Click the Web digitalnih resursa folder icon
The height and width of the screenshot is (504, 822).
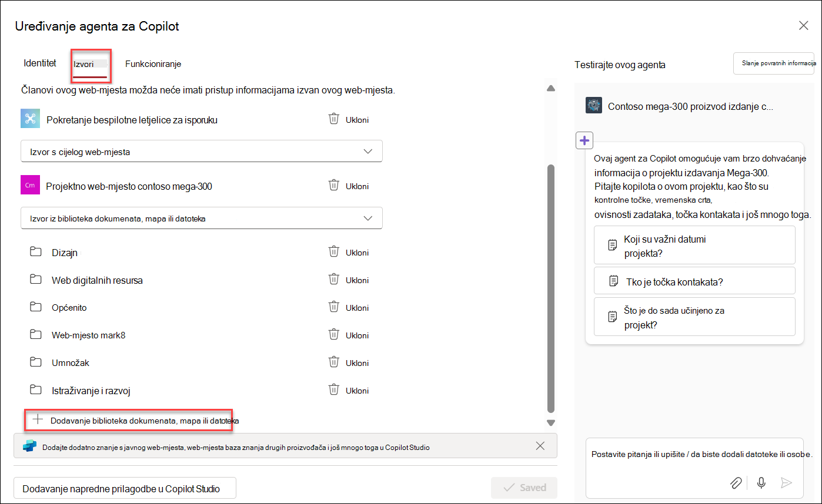click(36, 280)
